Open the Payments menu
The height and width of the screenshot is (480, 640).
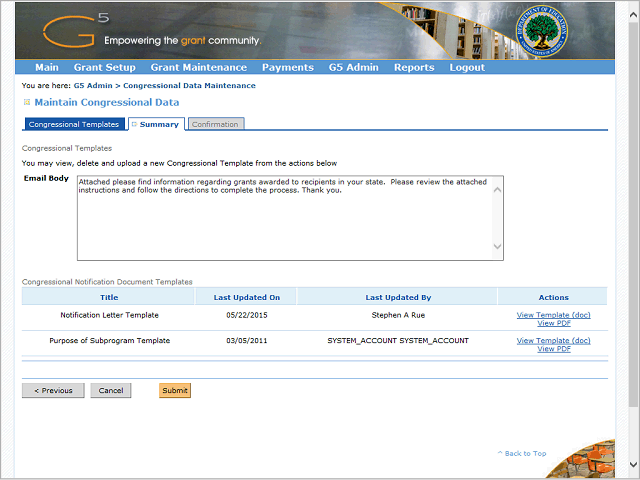click(x=288, y=67)
